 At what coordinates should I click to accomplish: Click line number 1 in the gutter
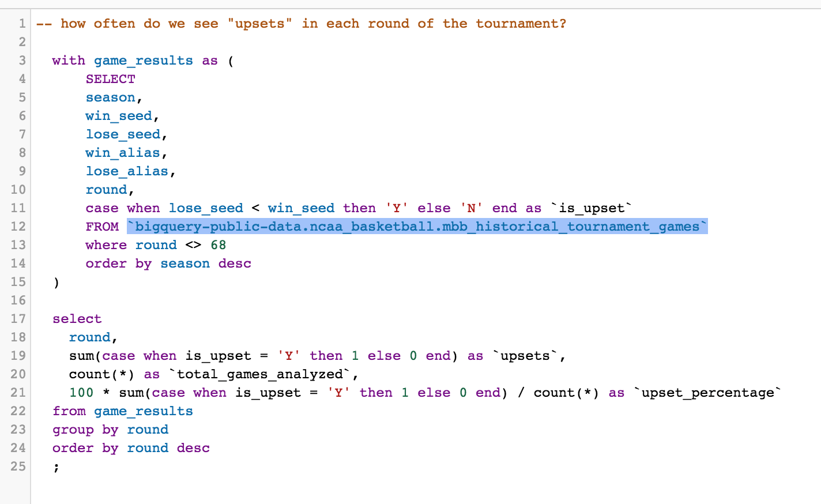pos(22,24)
